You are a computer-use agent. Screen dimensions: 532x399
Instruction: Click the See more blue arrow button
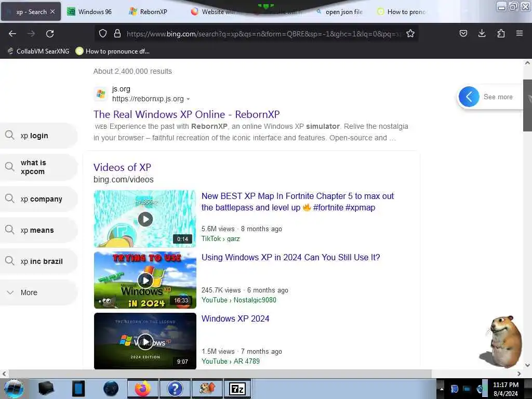click(469, 97)
